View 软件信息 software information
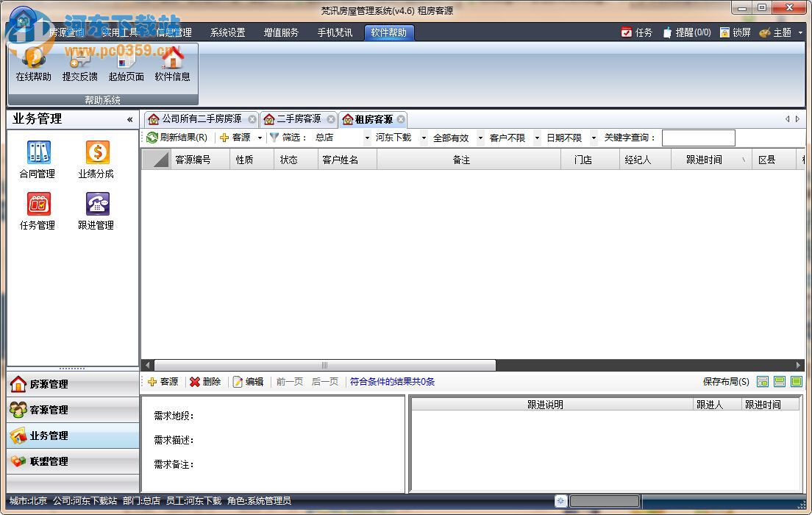Image resolution: width=812 pixels, height=515 pixels. point(172,68)
